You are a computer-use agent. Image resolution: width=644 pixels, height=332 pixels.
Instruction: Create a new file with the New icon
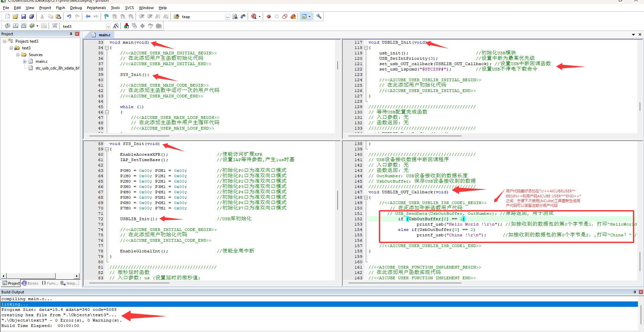point(7,16)
